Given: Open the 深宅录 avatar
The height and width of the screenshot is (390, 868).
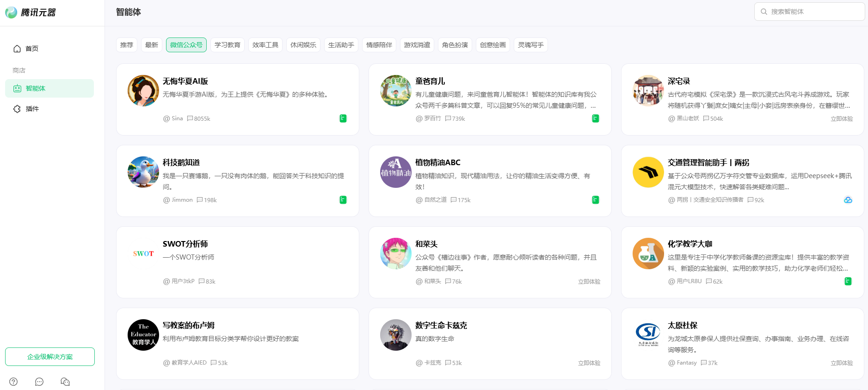Looking at the screenshot, I should tap(648, 91).
